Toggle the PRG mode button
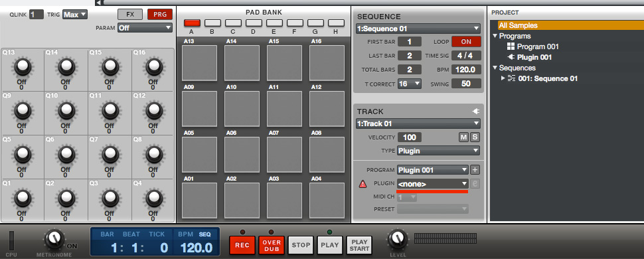644x259 pixels. coord(160,14)
